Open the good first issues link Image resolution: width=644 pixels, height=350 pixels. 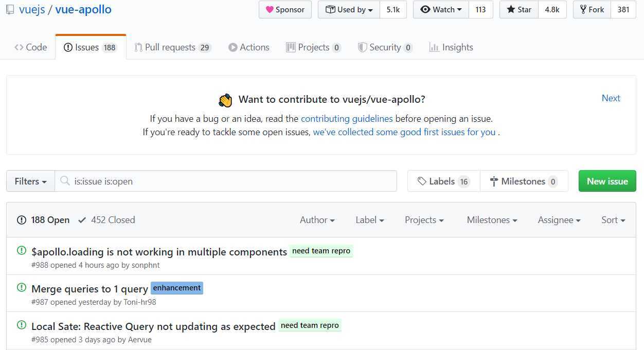pos(404,132)
